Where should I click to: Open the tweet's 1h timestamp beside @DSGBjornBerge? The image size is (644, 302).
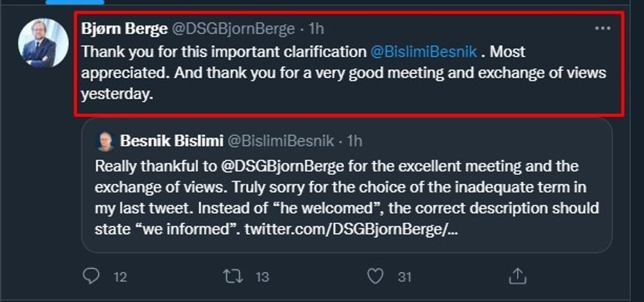pos(316,29)
